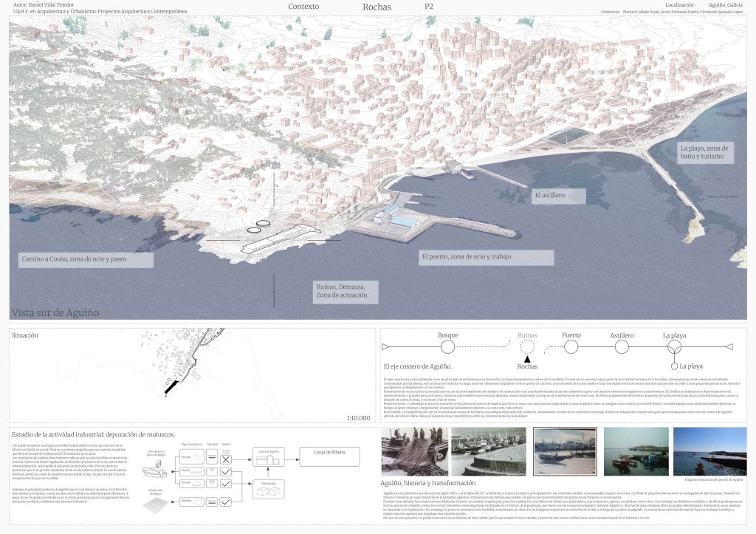Click the black Rochas triangle marker

point(527,359)
